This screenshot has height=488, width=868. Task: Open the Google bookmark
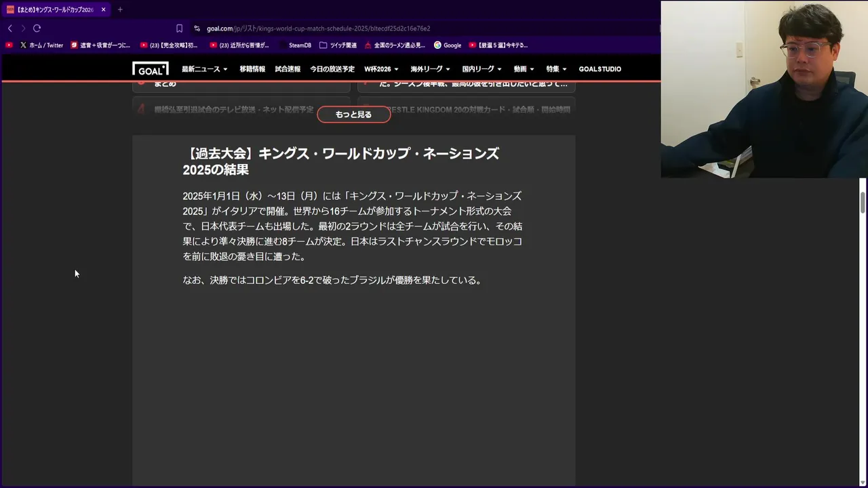448,45
